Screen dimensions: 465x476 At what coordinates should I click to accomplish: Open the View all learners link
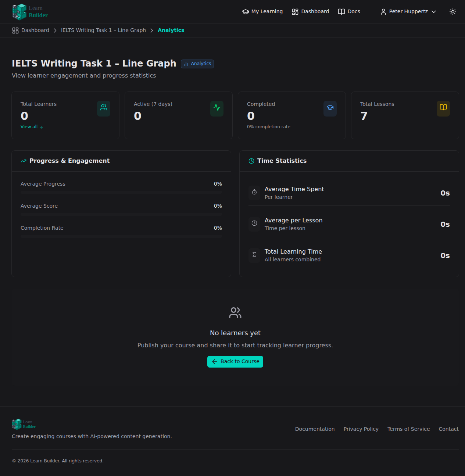32,126
